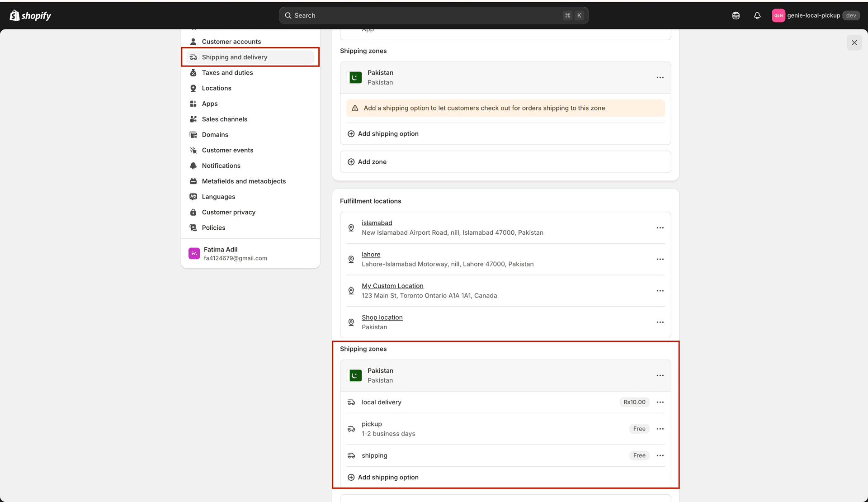The height and width of the screenshot is (502, 868).
Task: Open the My Custom Location link
Action: click(392, 285)
